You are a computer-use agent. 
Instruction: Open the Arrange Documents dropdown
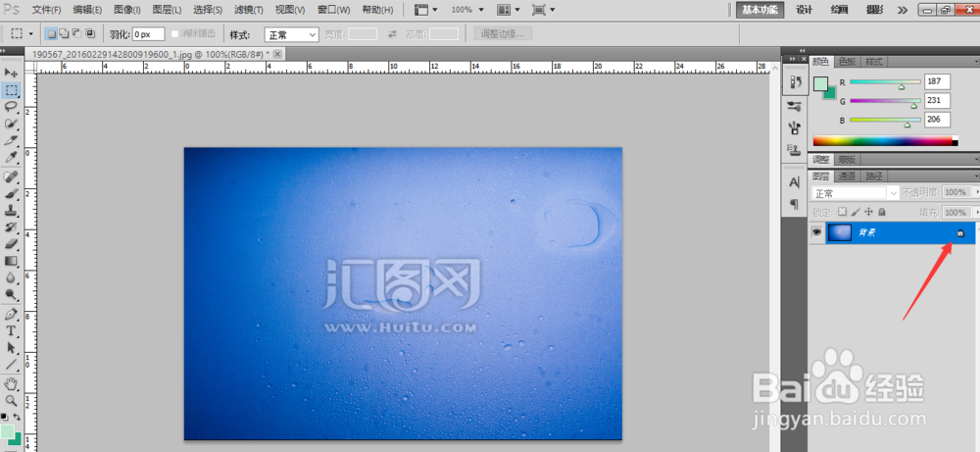(510, 10)
